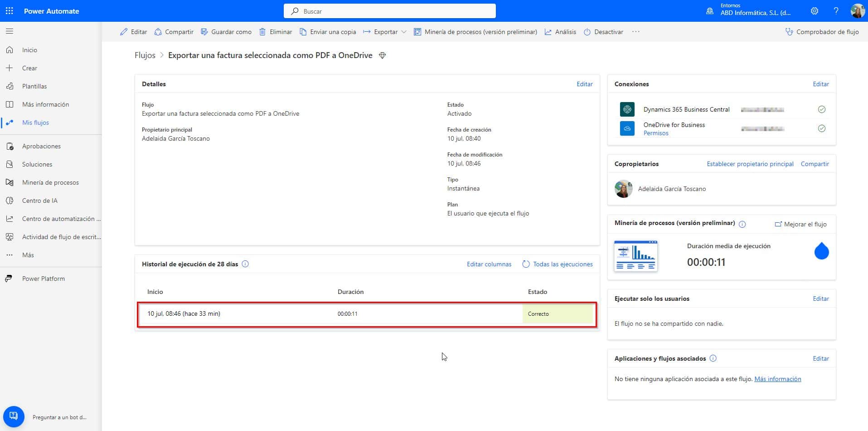Click the Dynamics 365 Business Central connection icon
The image size is (868, 431).
tap(627, 109)
